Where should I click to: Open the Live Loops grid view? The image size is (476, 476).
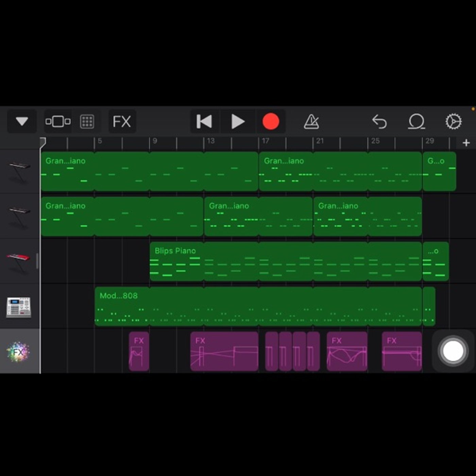tap(87, 121)
